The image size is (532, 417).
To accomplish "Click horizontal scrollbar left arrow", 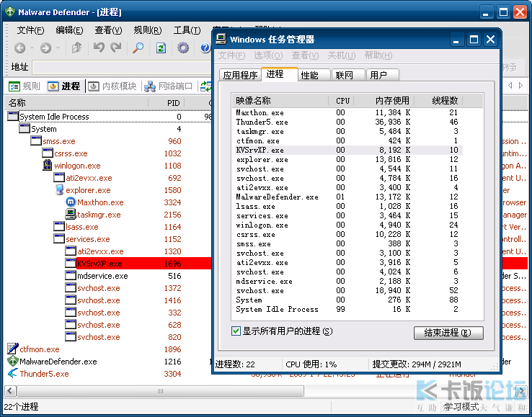I will click(10, 390).
